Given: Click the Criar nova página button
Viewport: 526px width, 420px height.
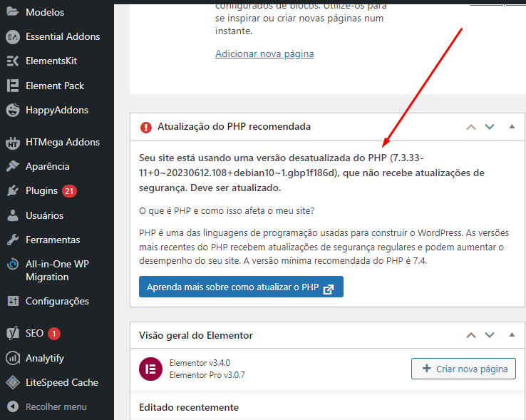Looking at the screenshot, I should coord(463,369).
